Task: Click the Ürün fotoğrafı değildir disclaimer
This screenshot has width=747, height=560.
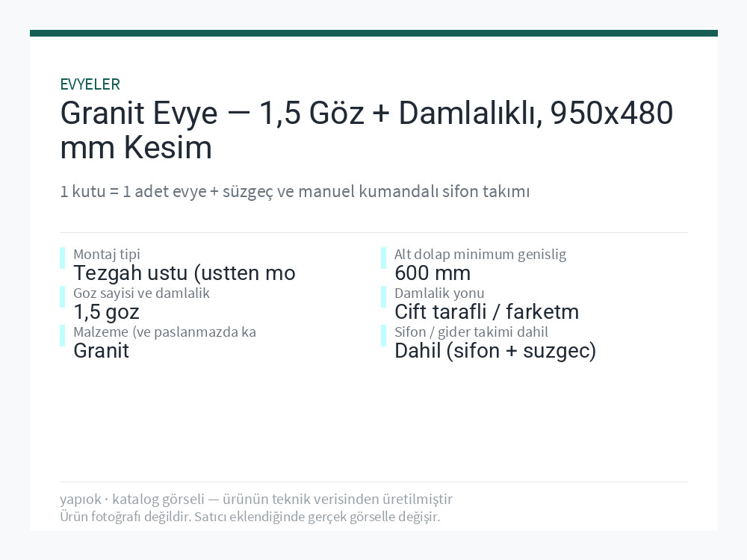Action: click(250, 517)
